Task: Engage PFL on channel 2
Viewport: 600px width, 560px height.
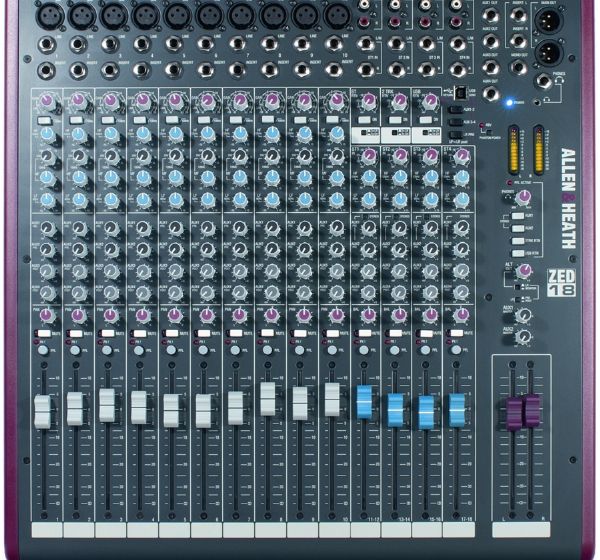Action: (x=75, y=350)
